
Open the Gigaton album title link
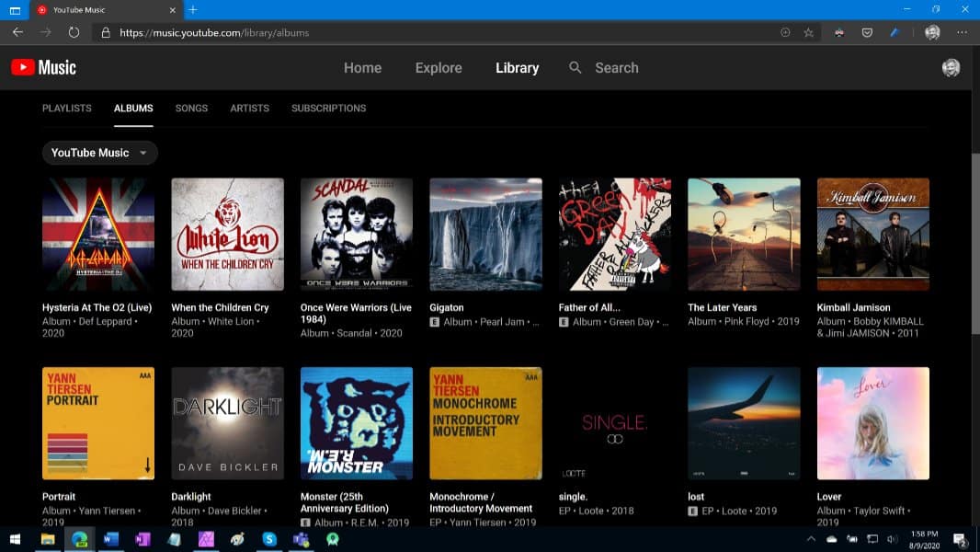[x=446, y=307]
